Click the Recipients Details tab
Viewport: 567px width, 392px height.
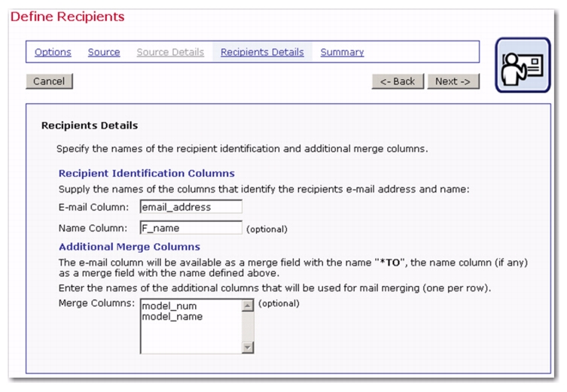tap(262, 52)
